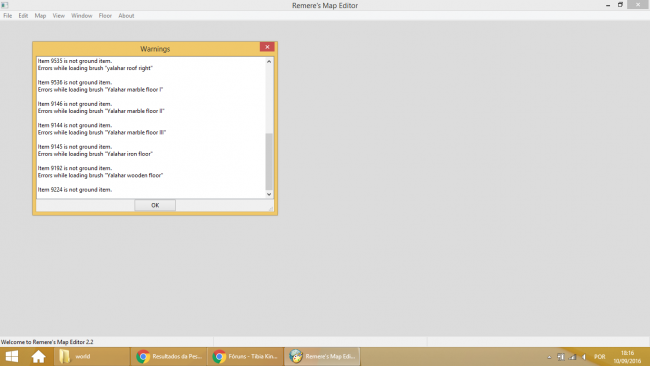Click the error line for "Yalahar marble floor I"

pyautogui.click(x=100, y=90)
